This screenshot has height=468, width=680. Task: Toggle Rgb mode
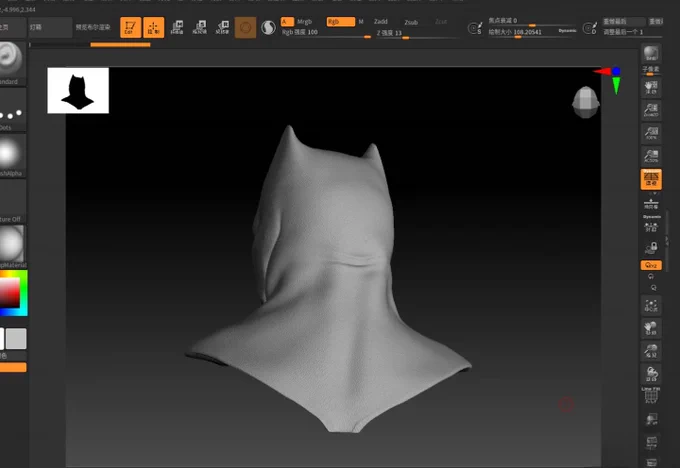coord(341,22)
